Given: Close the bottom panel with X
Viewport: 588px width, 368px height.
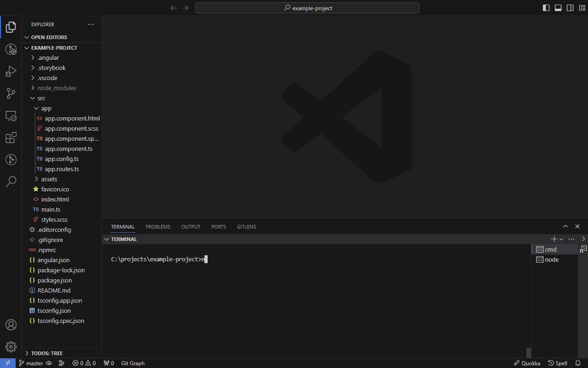Looking at the screenshot, I should [578, 226].
